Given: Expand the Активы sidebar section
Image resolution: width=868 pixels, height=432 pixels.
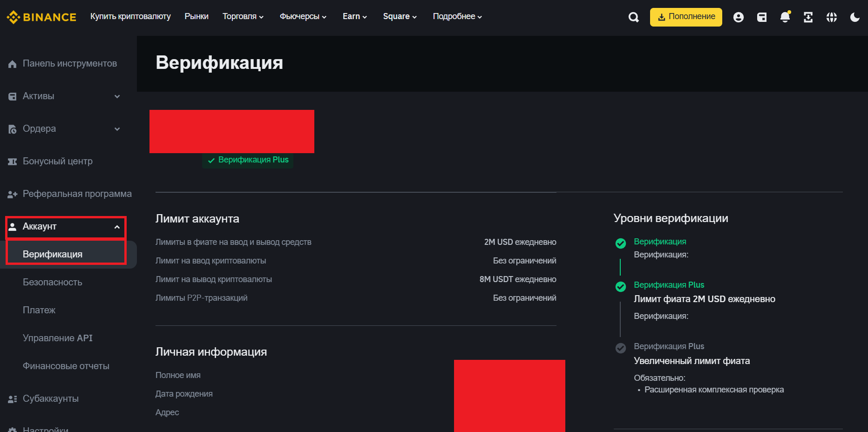Looking at the screenshot, I should coord(117,96).
